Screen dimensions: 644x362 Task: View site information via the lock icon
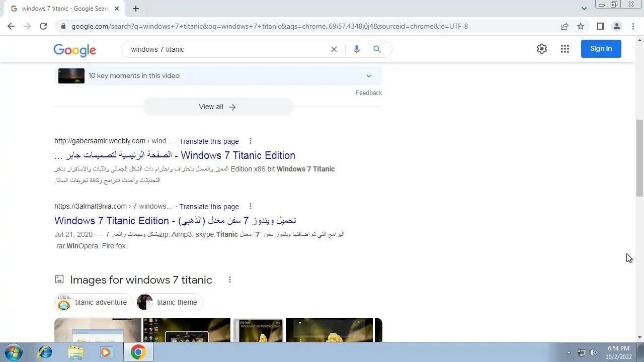pyautogui.click(x=63, y=26)
